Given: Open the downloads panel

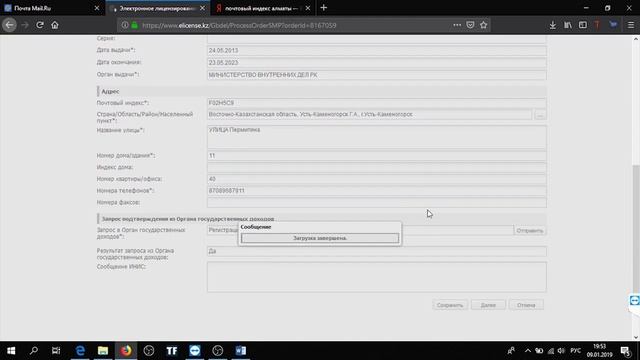Looking at the screenshot, I should pyautogui.click(x=553, y=25).
